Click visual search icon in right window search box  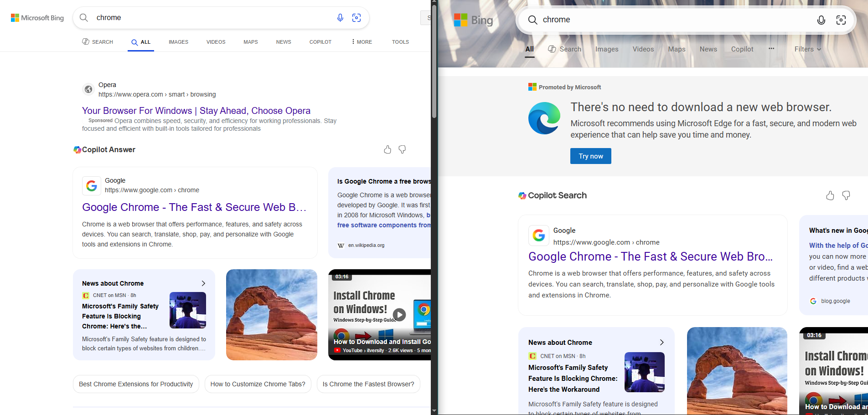click(x=841, y=20)
